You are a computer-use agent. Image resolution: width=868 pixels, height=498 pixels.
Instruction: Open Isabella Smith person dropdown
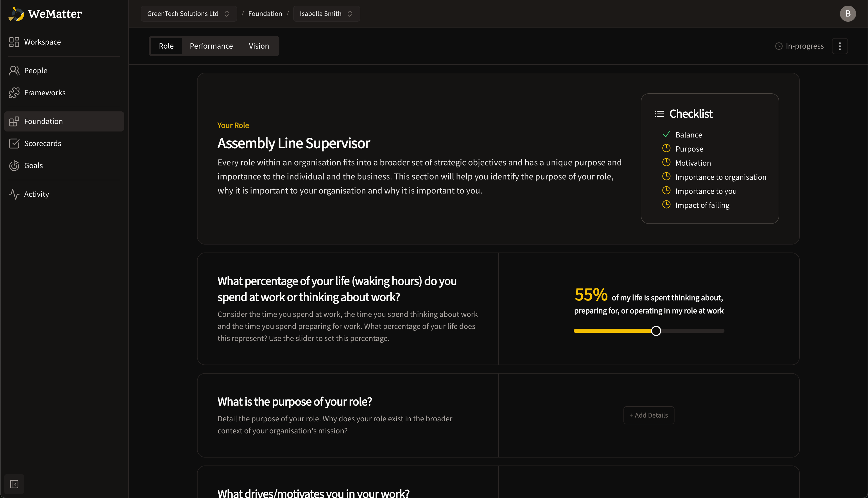[326, 14]
